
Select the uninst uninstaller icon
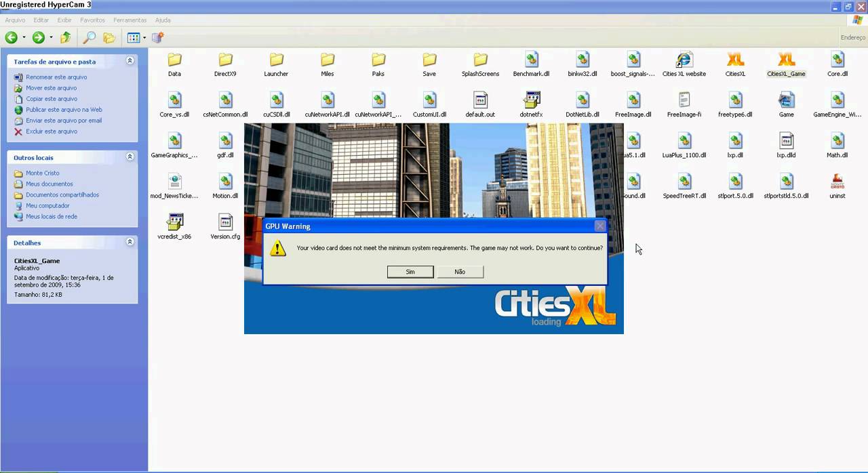[837, 187]
